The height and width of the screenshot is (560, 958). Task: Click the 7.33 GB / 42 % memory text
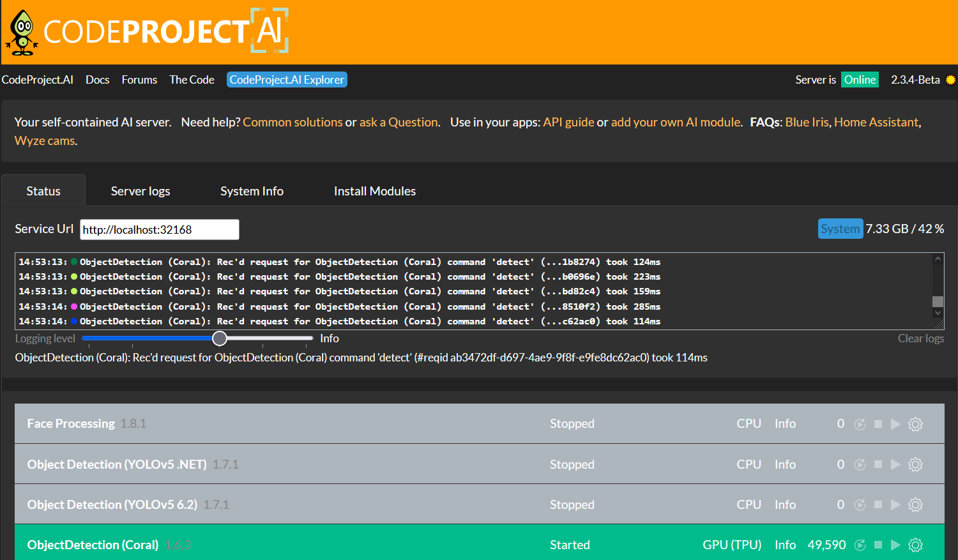(904, 229)
